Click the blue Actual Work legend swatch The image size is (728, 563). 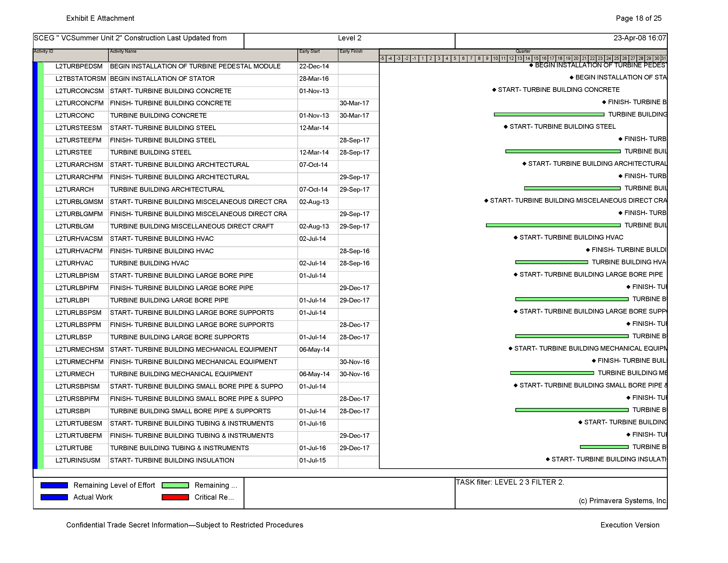coord(54,497)
